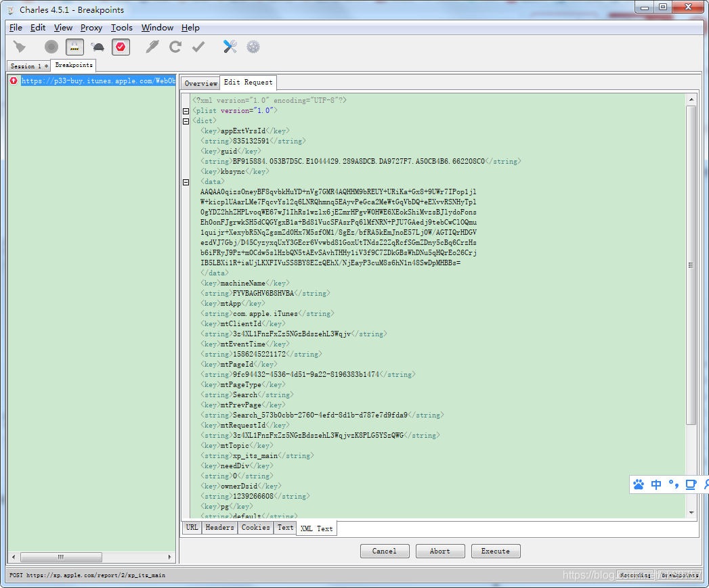Click the guid string value
The height and width of the screenshot is (588, 709).
tap(359, 161)
